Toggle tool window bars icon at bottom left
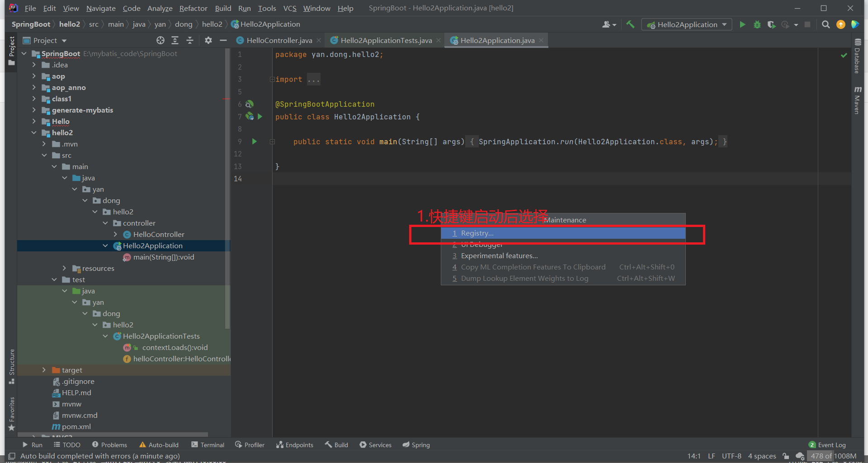Image resolution: width=868 pixels, height=463 pixels. [x=12, y=456]
